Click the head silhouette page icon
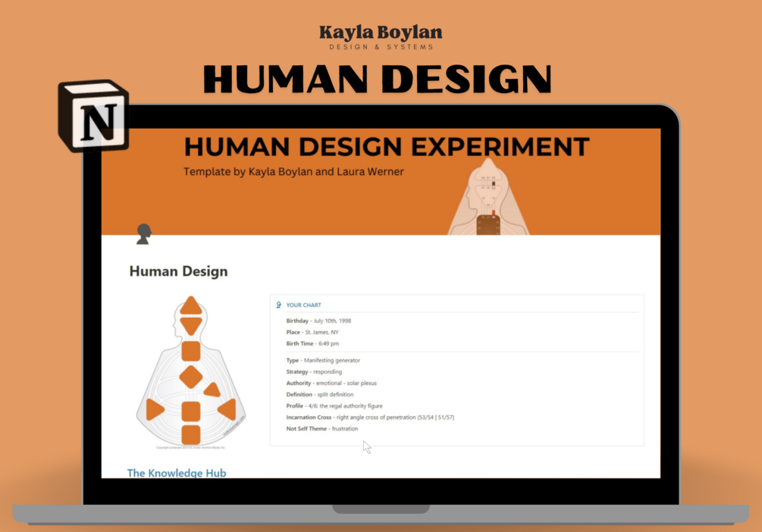This screenshot has height=532, width=762. point(143,233)
